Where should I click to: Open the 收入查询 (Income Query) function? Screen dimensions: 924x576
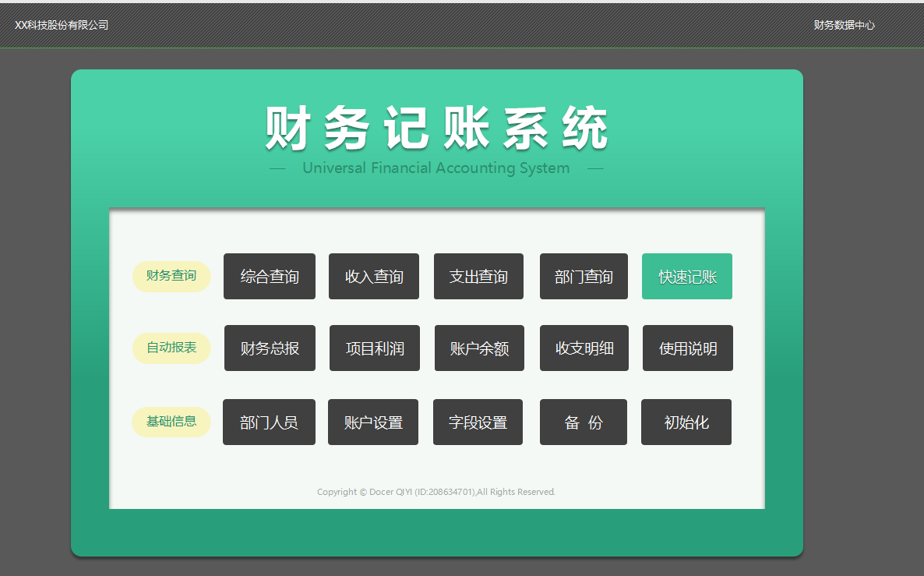(374, 276)
